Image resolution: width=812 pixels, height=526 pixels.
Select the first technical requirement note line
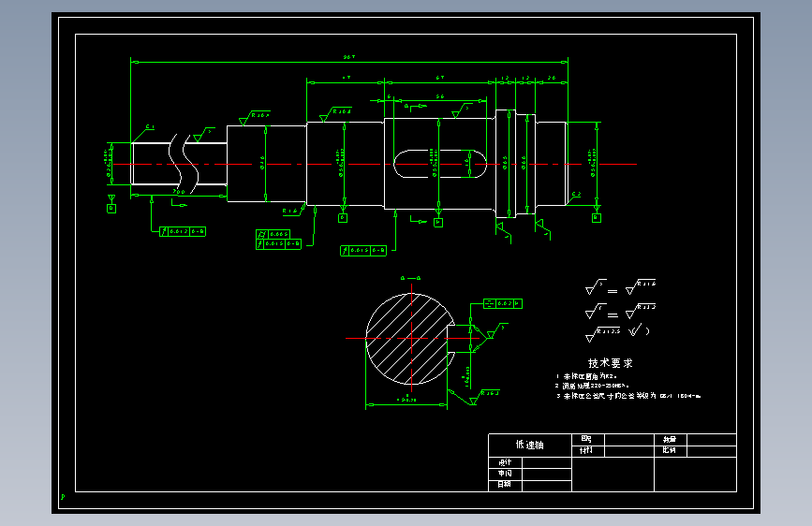pyautogui.click(x=586, y=376)
